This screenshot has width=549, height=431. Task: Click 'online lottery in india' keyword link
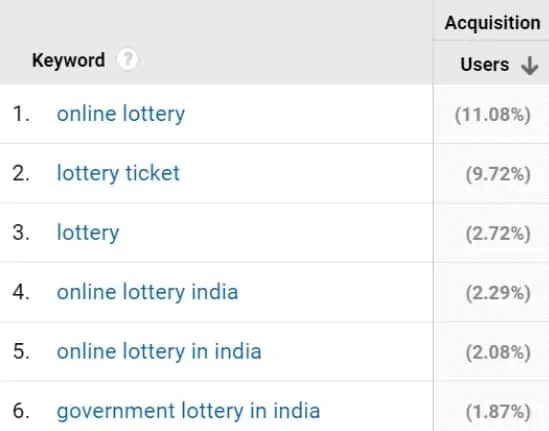[x=159, y=352]
